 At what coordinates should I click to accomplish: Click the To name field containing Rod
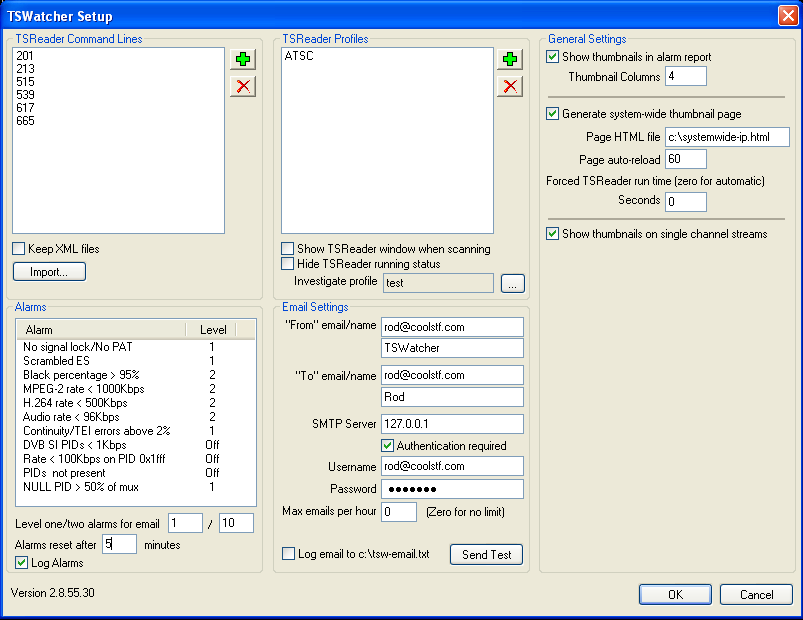(452, 397)
